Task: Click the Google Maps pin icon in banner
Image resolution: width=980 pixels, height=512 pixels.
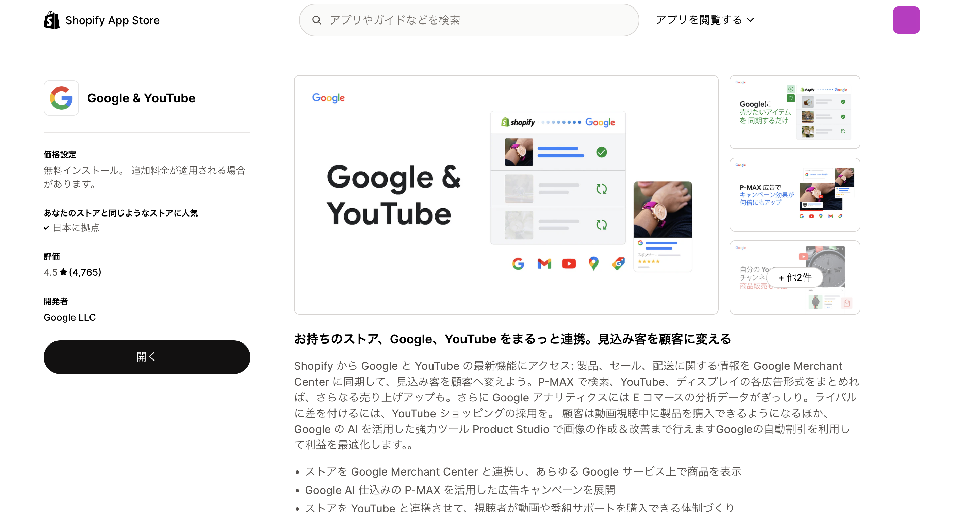Action: click(593, 263)
